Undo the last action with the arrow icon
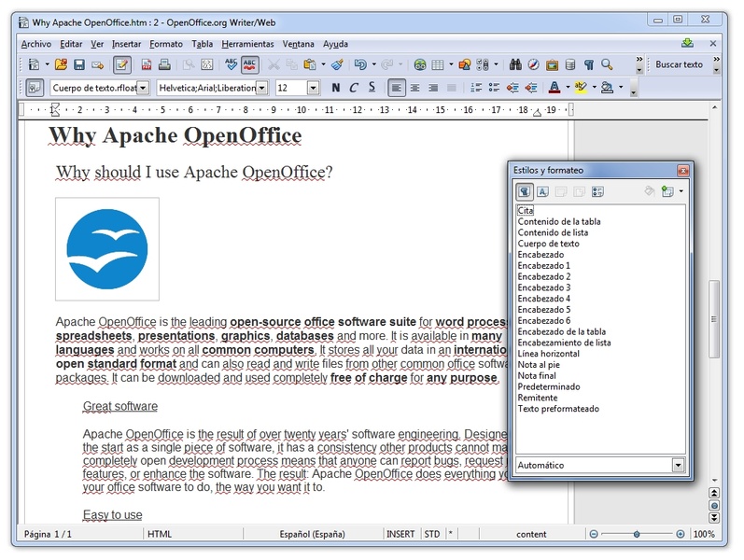This screenshot has height=560, width=744. coord(360,64)
